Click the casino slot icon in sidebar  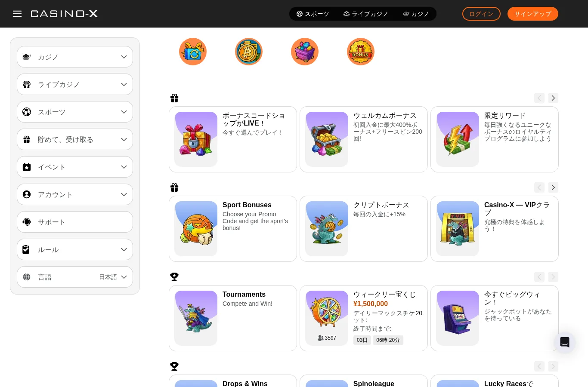(27, 57)
